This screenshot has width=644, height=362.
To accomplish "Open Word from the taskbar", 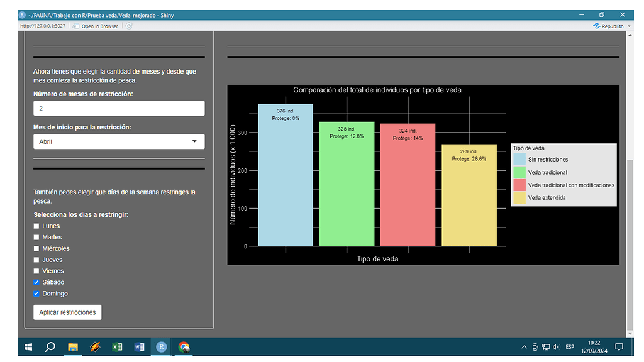I will click(139, 346).
